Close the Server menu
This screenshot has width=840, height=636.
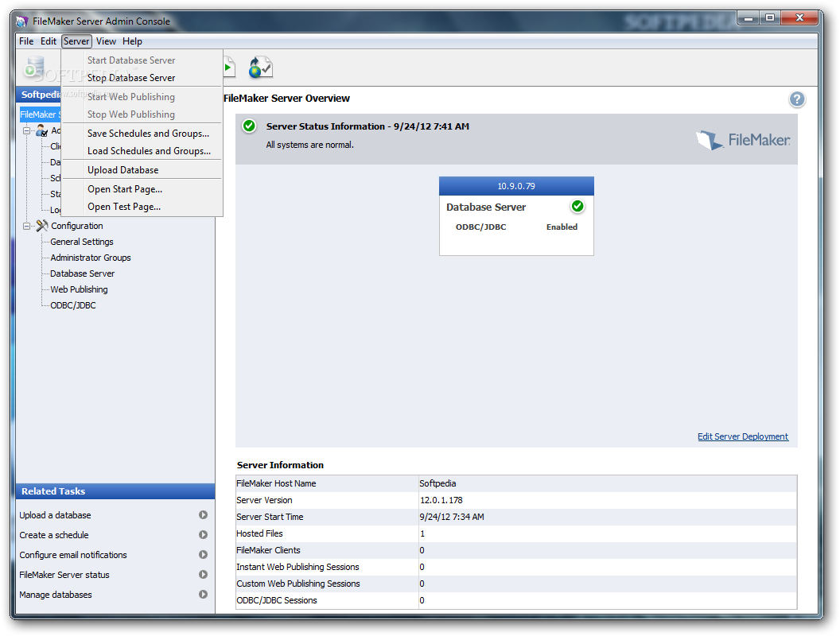point(76,41)
